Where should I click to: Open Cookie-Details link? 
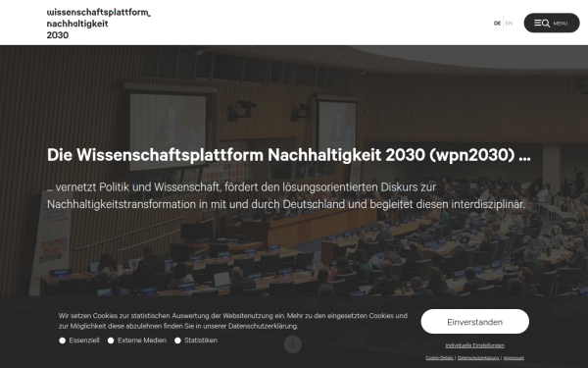pos(439,358)
